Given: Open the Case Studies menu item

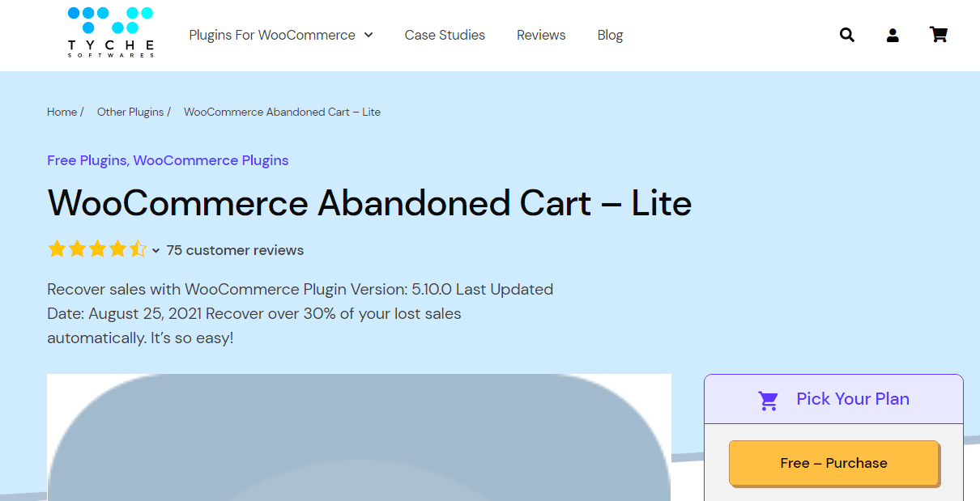Looking at the screenshot, I should click(445, 35).
